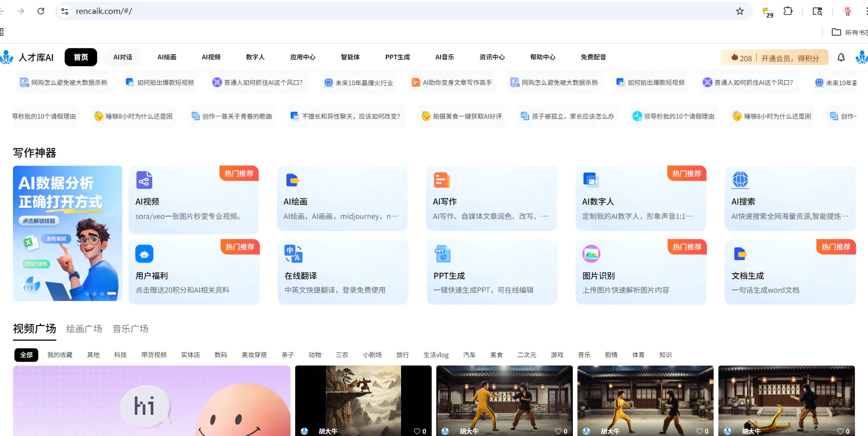Select the AI搜索 globe icon
The width and height of the screenshot is (868, 436).
pos(740,180)
